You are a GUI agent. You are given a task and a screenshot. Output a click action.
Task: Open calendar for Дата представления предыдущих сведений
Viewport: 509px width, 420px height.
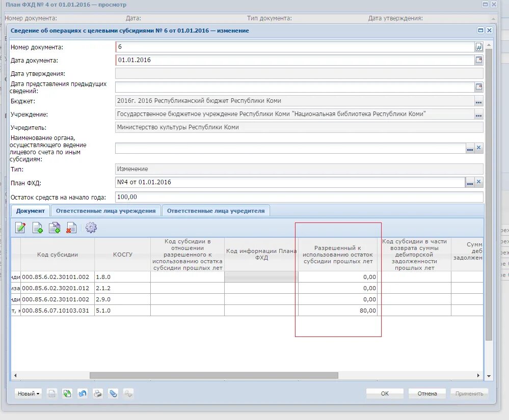coord(479,87)
